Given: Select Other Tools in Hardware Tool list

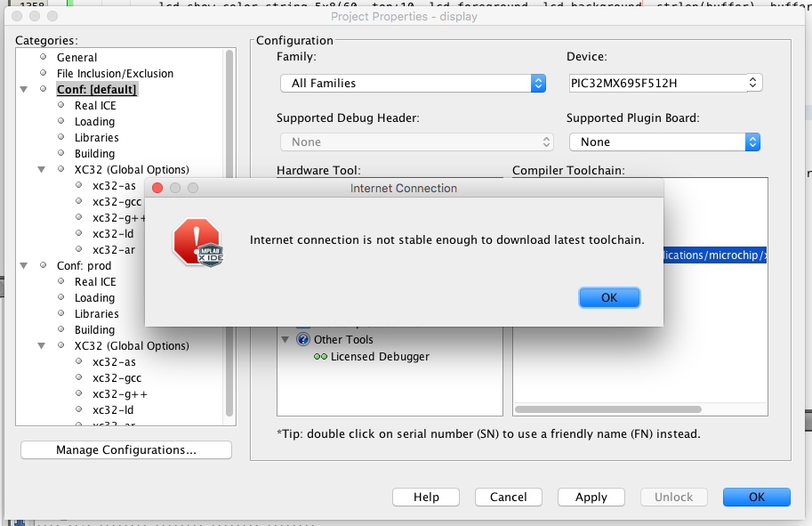Looking at the screenshot, I should click(343, 340).
